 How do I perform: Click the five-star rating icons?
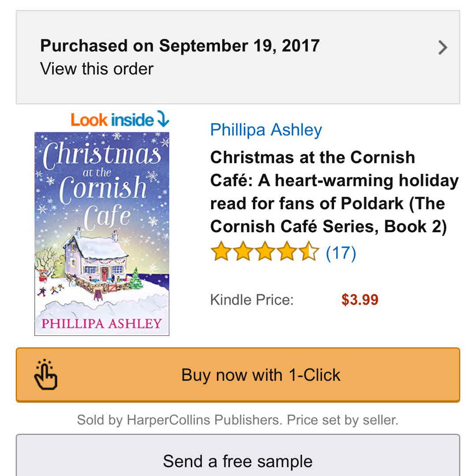264,253
